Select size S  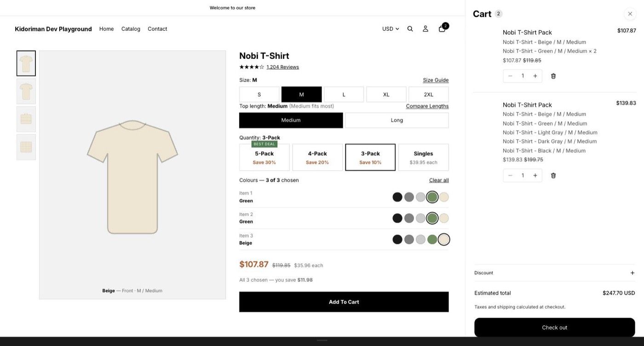pyautogui.click(x=259, y=94)
